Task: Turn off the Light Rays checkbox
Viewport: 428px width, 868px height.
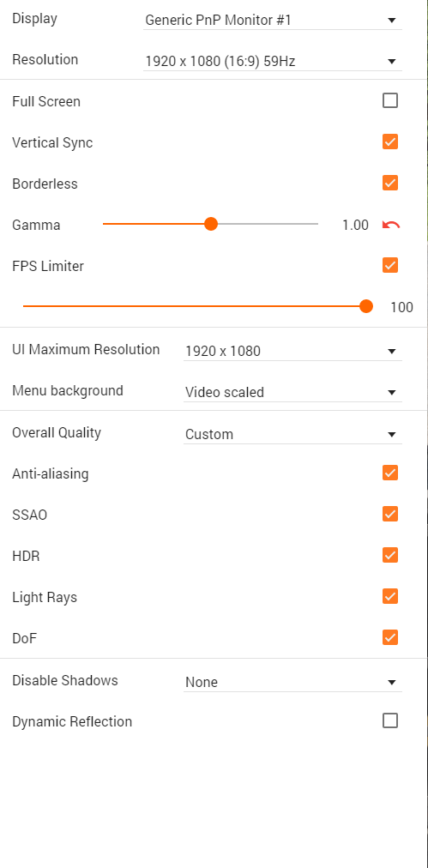Action: tap(390, 596)
